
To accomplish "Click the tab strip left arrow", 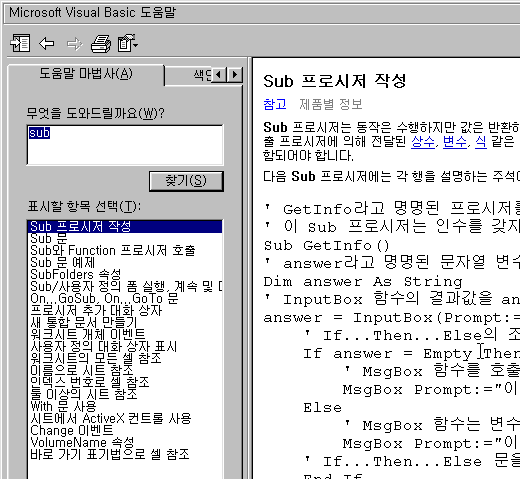I will tap(219, 74).
